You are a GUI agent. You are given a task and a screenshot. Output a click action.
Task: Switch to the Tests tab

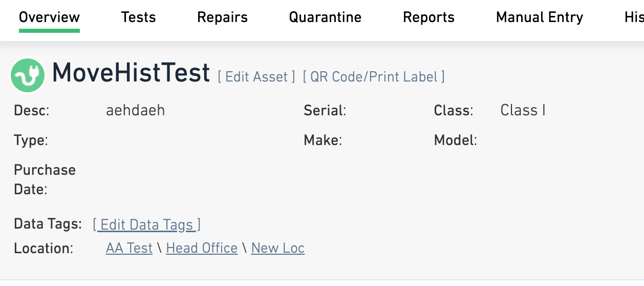coord(138,17)
